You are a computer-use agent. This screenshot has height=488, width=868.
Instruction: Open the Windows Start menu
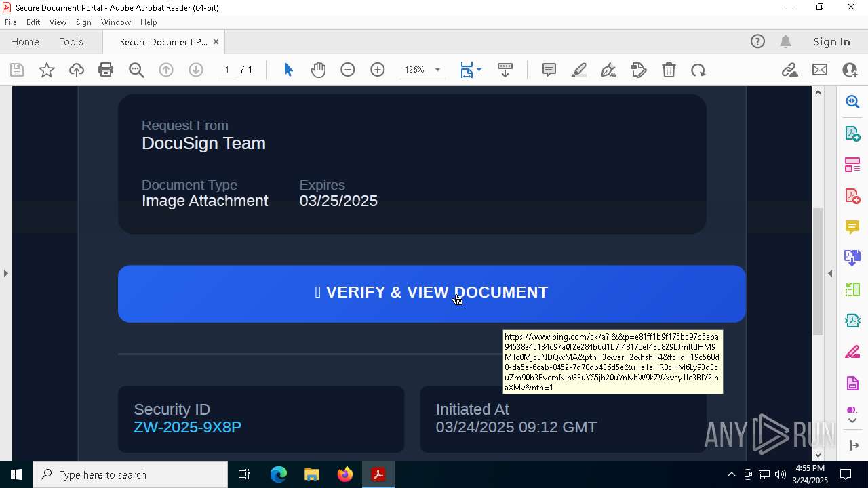pyautogui.click(x=16, y=474)
